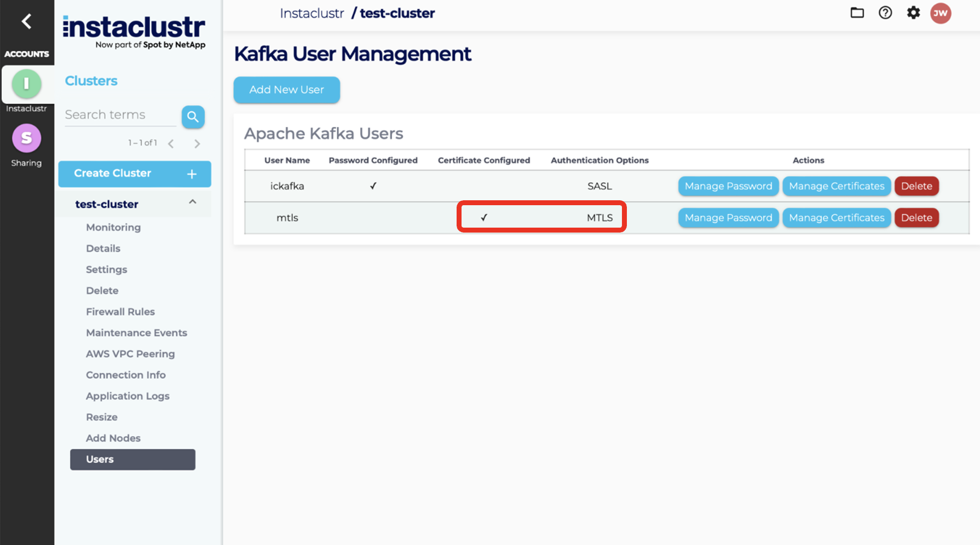Click the plus on Create Cluster
980x545 pixels.
[x=192, y=174]
